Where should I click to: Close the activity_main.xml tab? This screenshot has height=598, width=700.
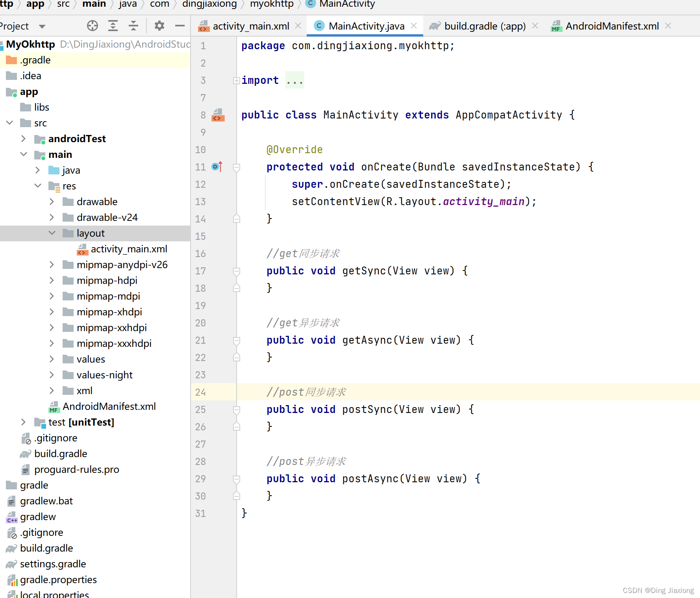point(298,26)
